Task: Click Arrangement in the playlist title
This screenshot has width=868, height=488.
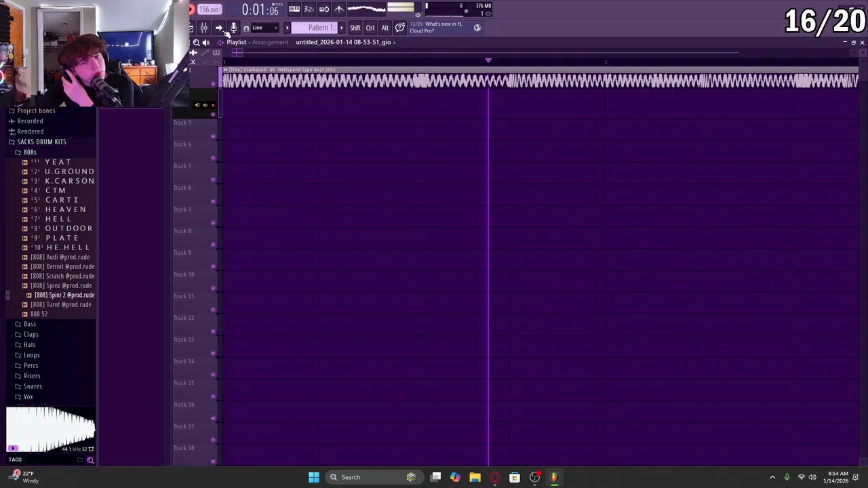Action: click(x=271, y=42)
